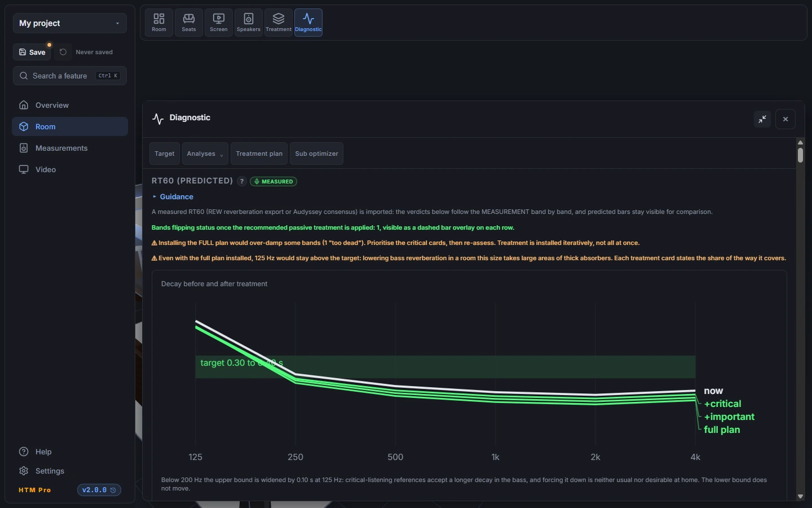Click the undo/revert icon beside Save
Image resolution: width=812 pixels, height=508 pixels.
coord(63,52)
